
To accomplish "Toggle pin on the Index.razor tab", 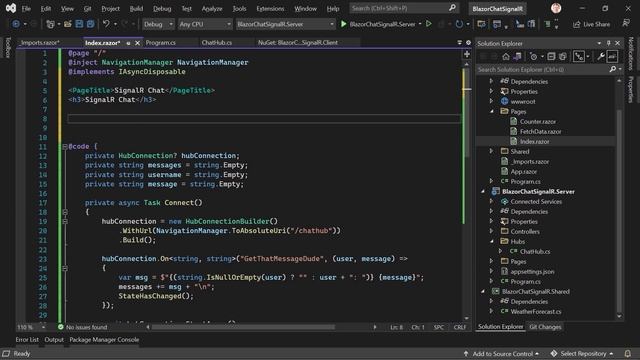I will tap(129, 43).
